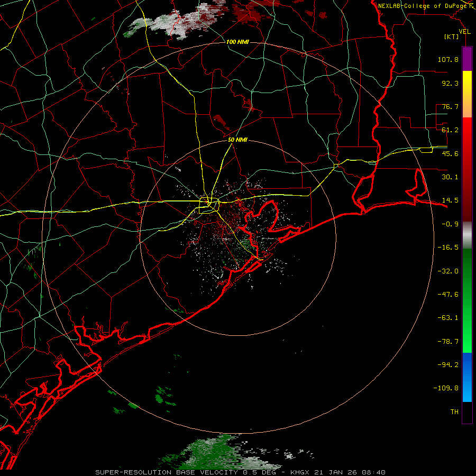
Task: Click the 107.8 velocity scale value
Action: [448, 59]
